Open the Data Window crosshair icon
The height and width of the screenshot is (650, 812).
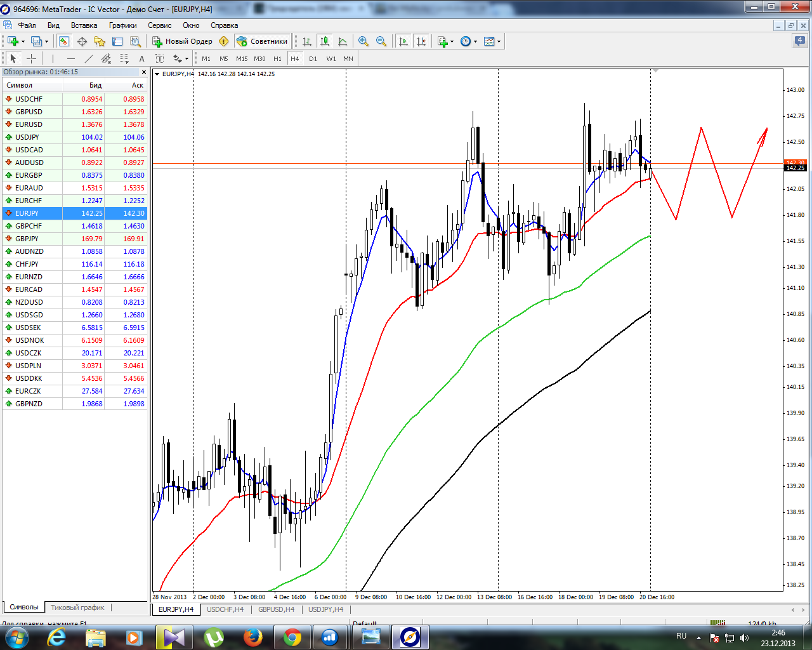[82, 41]
